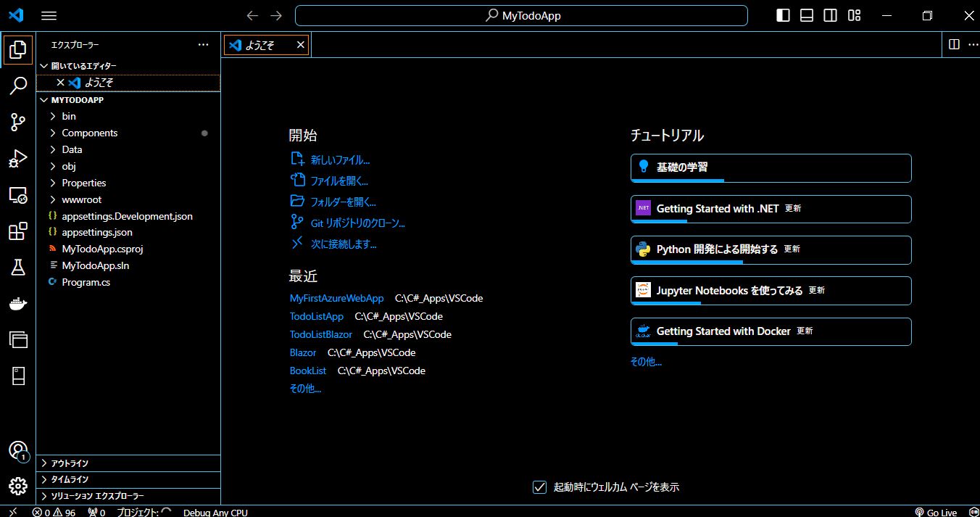Open the Docker extension view
980x517 pixels.
click(18, 303)
